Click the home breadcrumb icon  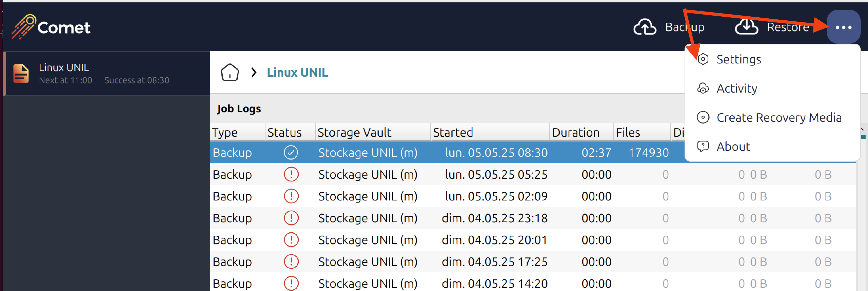230,73
